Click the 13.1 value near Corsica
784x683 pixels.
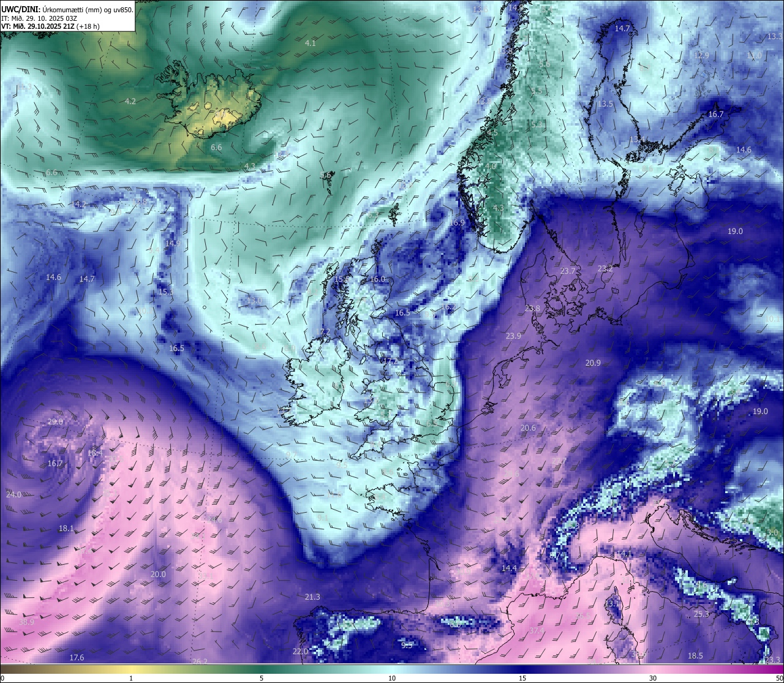tap(612, 603)
